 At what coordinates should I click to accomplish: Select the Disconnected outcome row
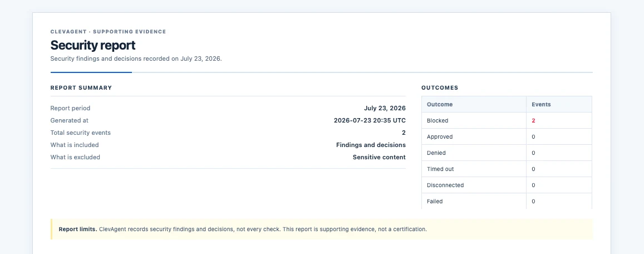(507, 185)
